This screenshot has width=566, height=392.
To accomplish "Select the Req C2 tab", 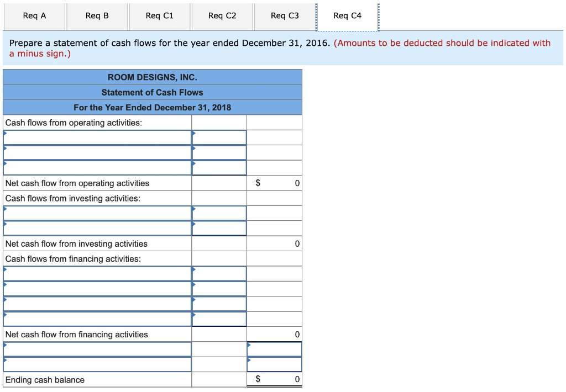I will click(222, 16).
